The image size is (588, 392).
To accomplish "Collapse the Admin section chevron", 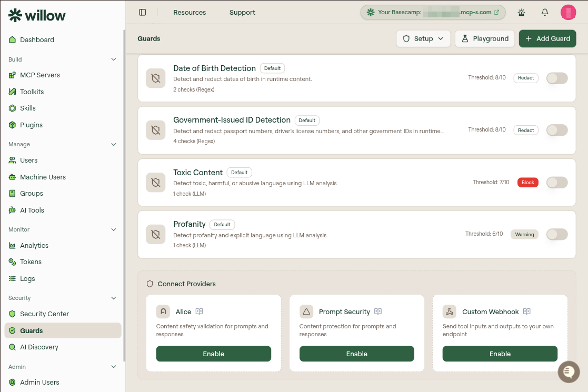I will [114, 367].
